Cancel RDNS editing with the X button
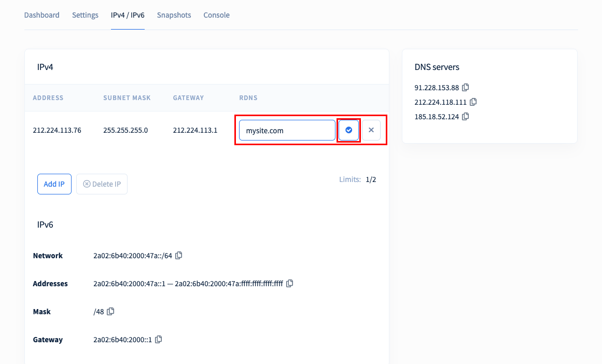Viewport: 602px width, 364px height. [371, 130]
